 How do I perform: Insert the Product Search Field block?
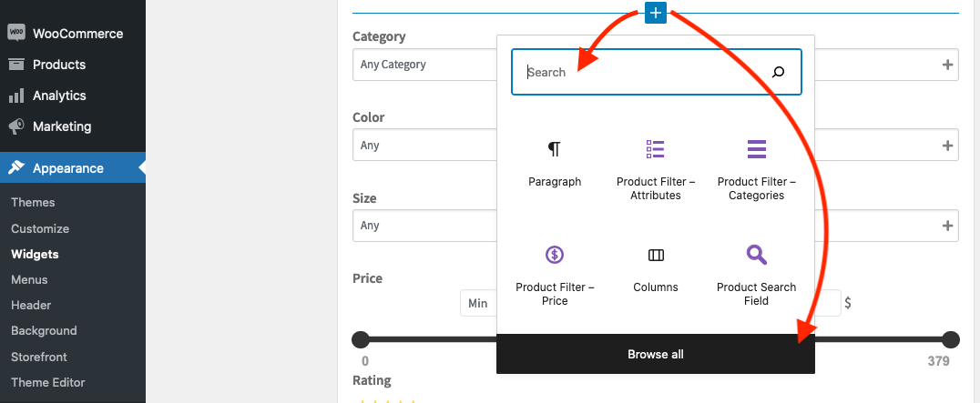[756, 275]
